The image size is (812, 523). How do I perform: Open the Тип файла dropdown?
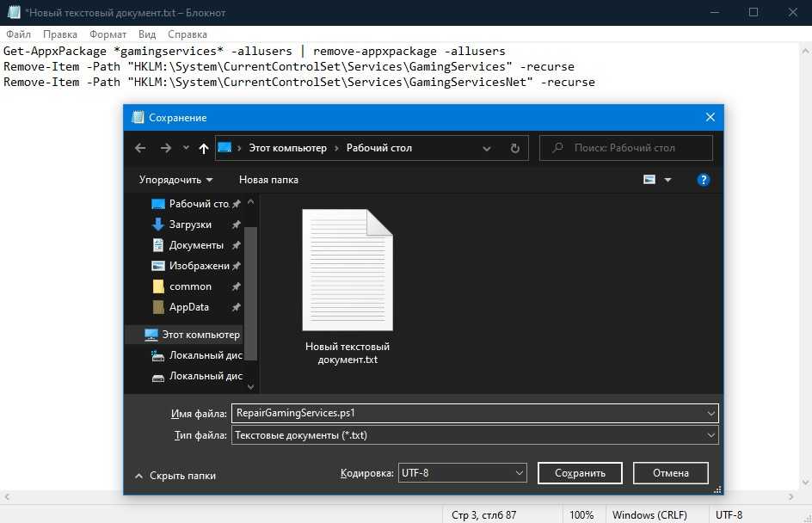point(475,435)
